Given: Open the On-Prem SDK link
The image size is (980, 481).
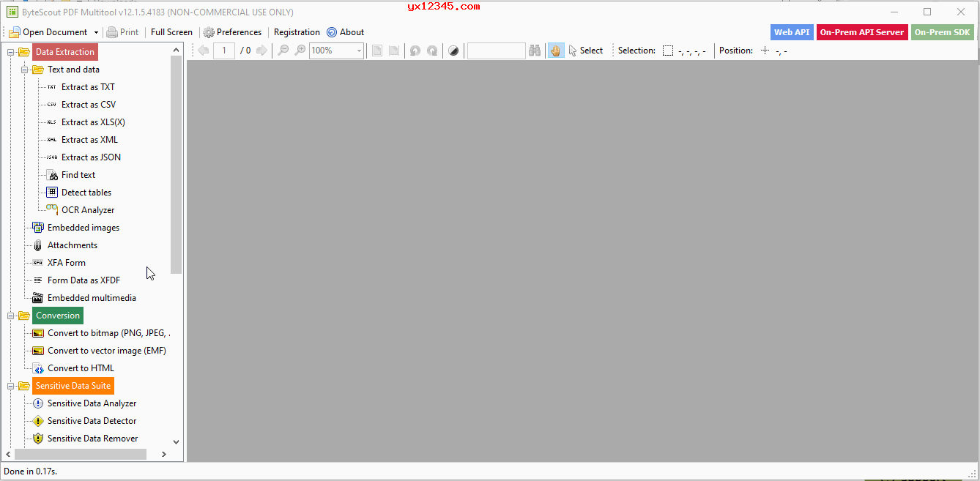Looking at the screenshot, I should pyautogui.click(x=942, y=31).
